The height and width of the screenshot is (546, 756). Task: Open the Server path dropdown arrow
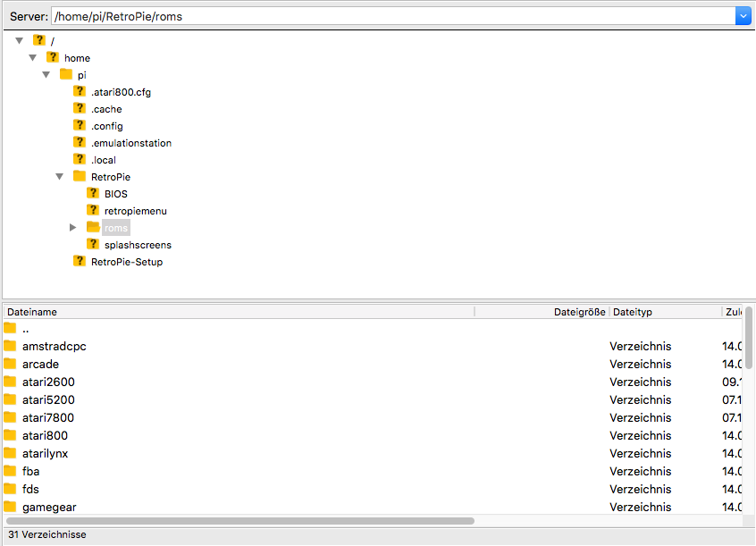pyautogui.click(x=743, y=16)
